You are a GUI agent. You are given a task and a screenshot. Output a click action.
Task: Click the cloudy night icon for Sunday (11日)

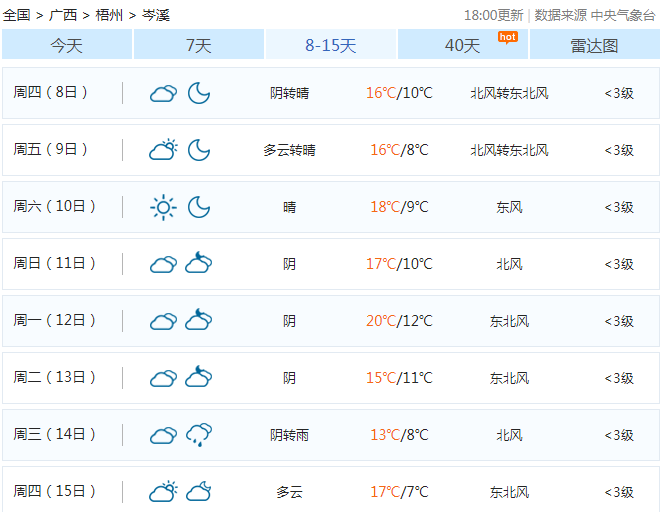[x=199, y=264]
